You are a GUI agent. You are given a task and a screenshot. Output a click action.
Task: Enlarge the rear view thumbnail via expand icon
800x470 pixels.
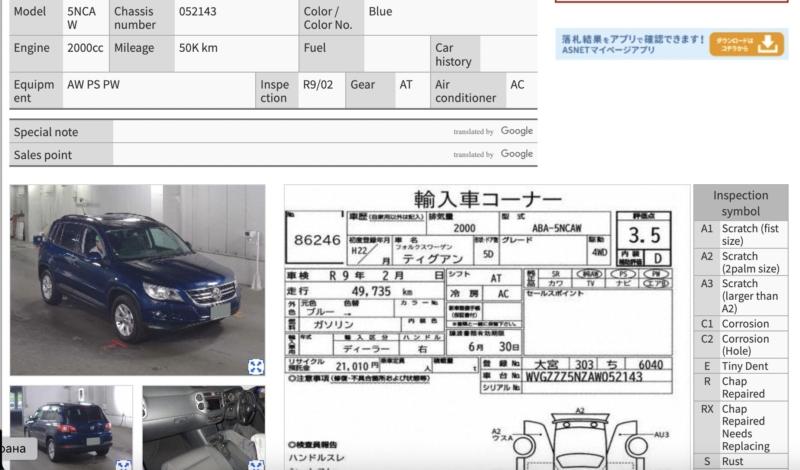123,464
